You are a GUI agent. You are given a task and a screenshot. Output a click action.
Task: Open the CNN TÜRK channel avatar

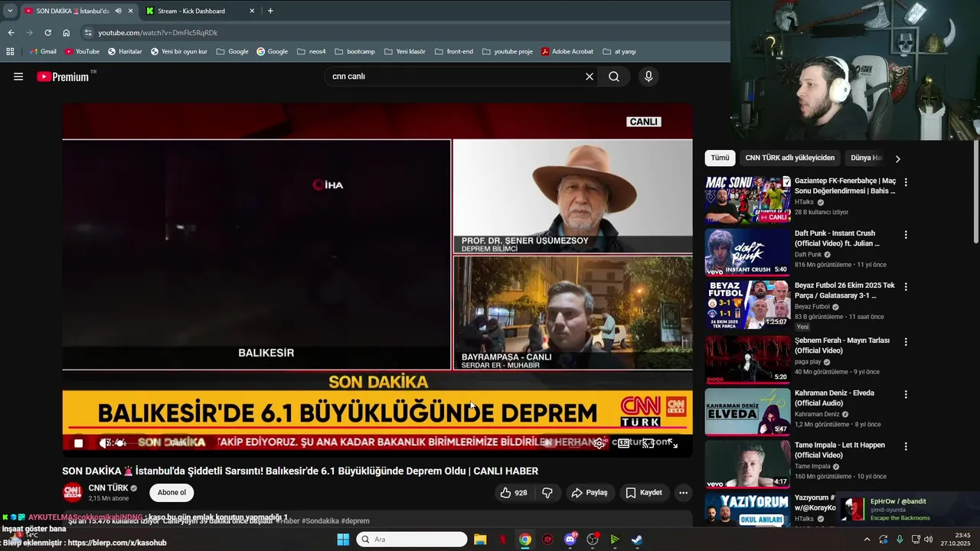click(x=72, y=492)
